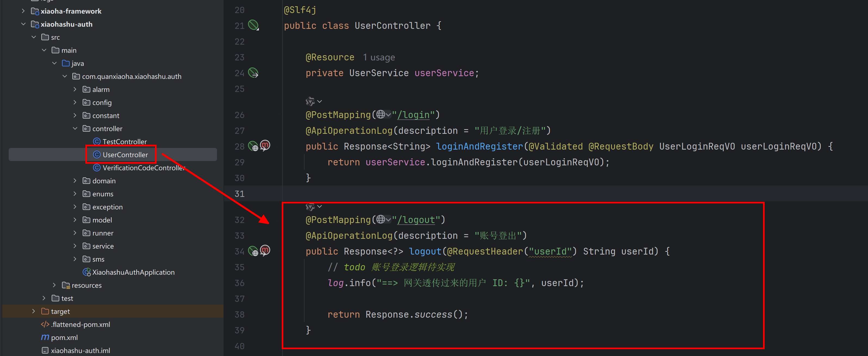Viewport: 868px width, 356px height.
Task: Collapse the controller package folder
Action: [x=75, y=128]
